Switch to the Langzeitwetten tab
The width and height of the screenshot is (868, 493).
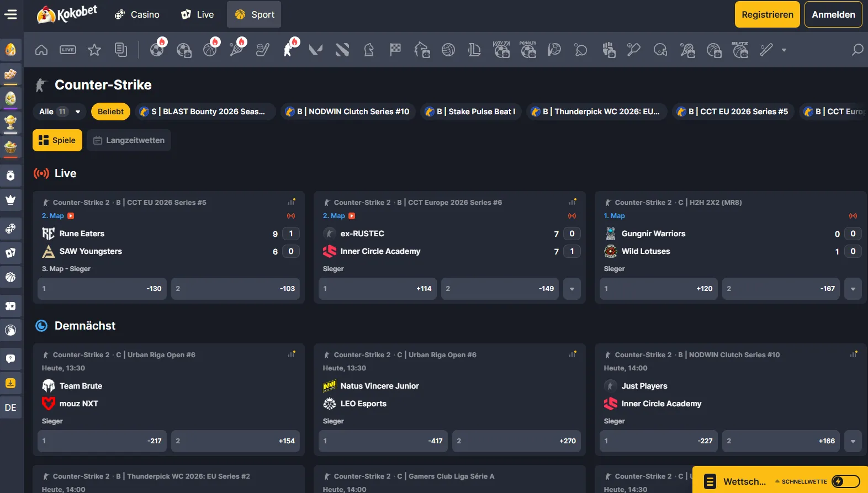coord(129,140)
